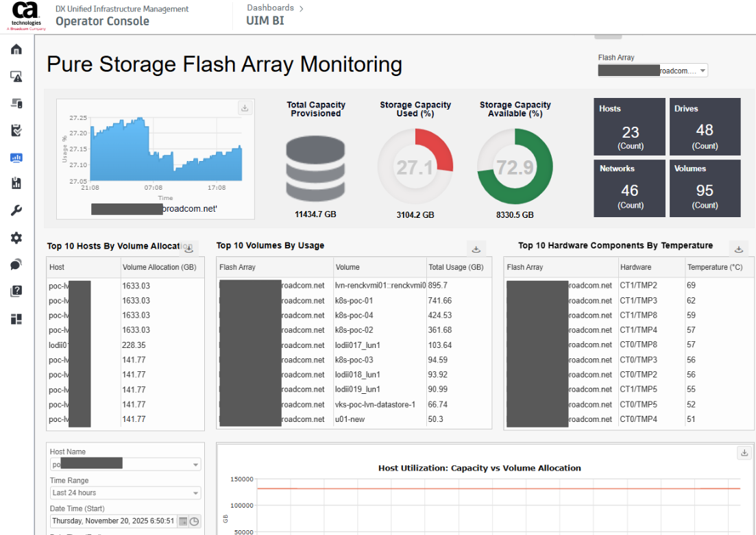The image size is (756, 535).
Task: Select volume vks-poc-lvn-datastore-1 cell
Action: 375,404
